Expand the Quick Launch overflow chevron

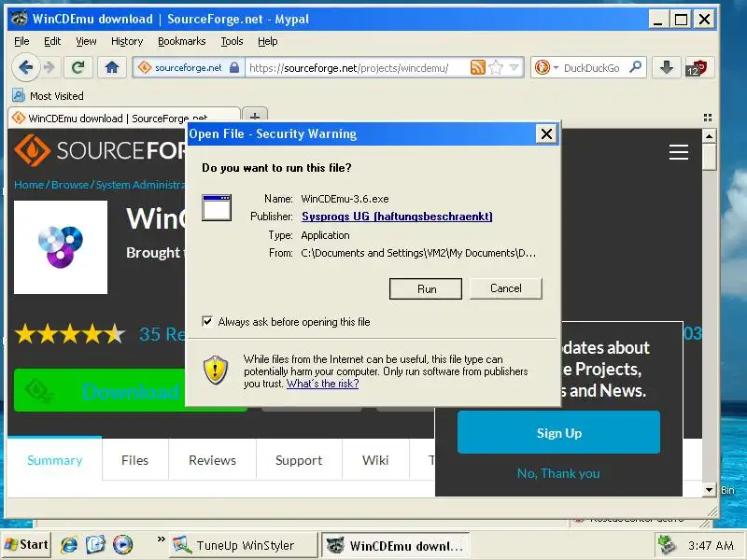pyautogui.click(x=161, y=539)
